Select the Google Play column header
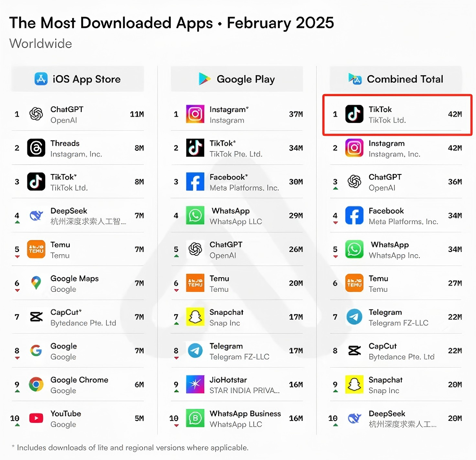This screenshot has width=476, height=460. point(237,79)
